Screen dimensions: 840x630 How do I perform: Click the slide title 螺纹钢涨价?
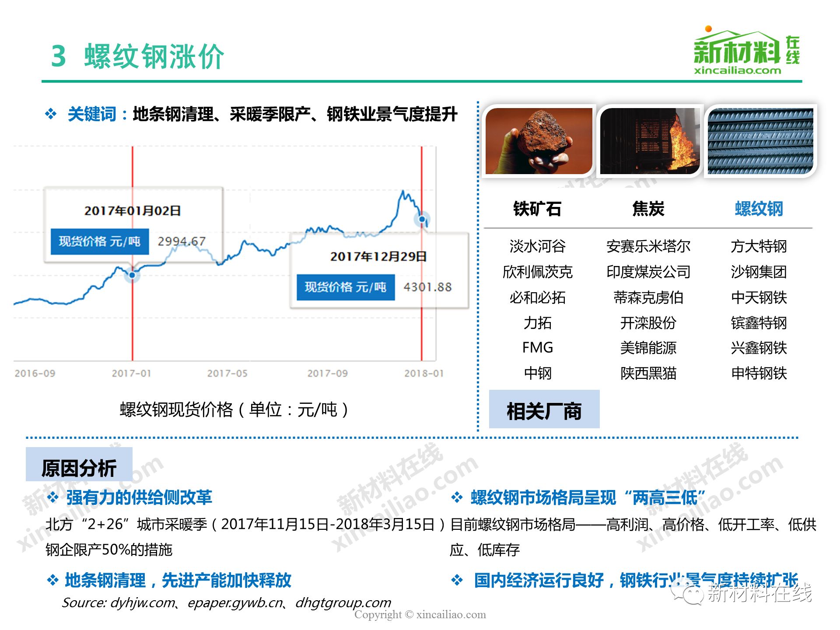(x=154, y=56)
